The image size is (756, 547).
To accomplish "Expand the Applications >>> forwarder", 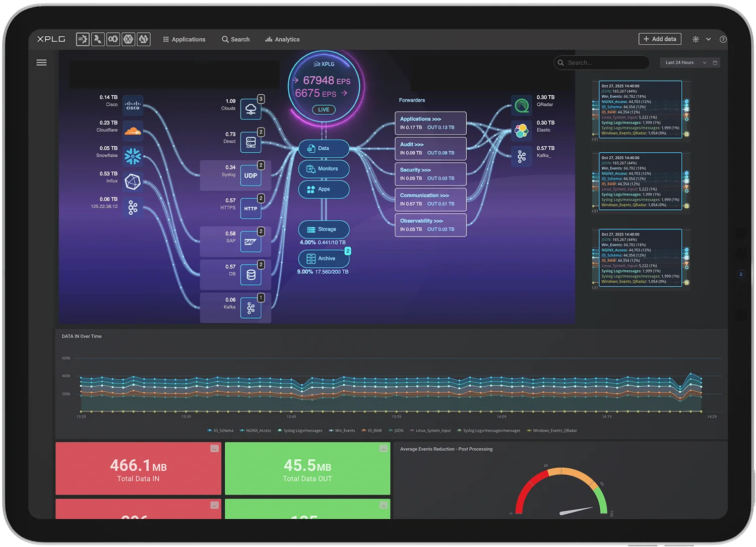I will pyautogui.click(x=430, y=123).
